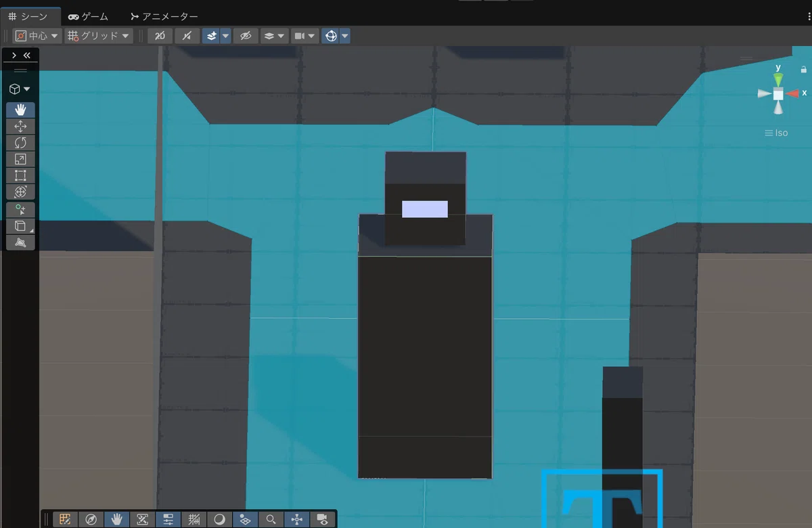The width and height of the screenshot is (812, 528).
Task: Toggle scene effects (skybox, fog) button
Action: [211, 36]
